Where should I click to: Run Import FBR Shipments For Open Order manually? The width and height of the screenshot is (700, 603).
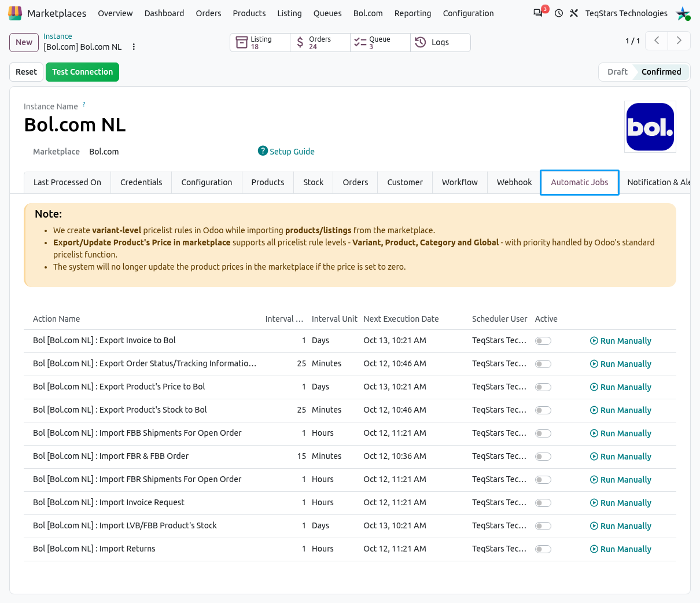click(621, 480)
